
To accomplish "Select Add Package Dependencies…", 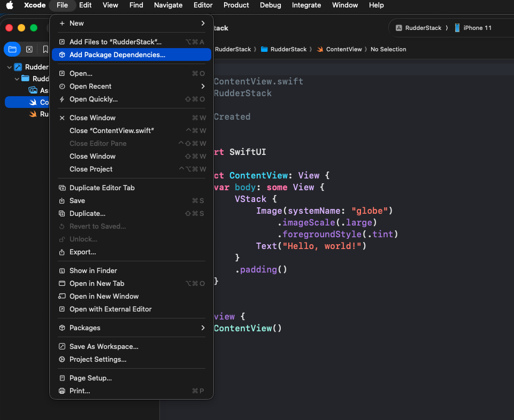I will [132, 55].
